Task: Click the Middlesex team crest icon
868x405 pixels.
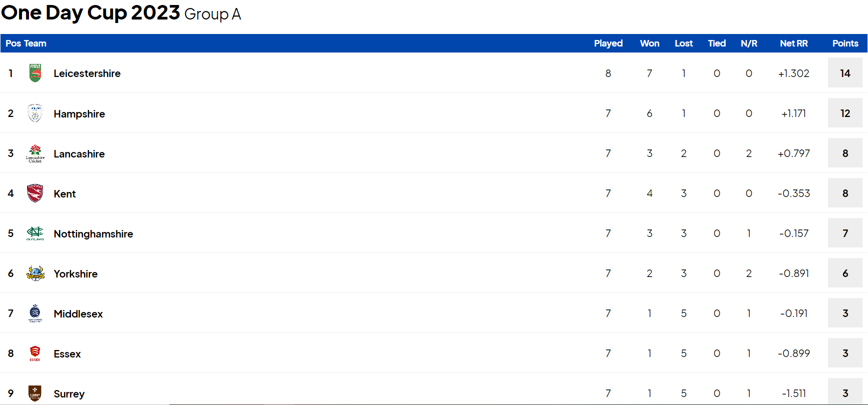Action: point(35,313)
